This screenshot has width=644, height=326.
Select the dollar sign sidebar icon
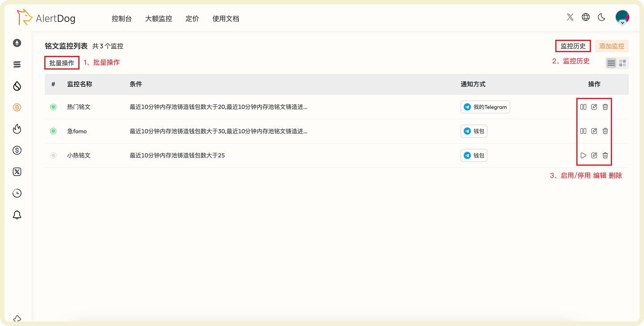pos(17,150)
